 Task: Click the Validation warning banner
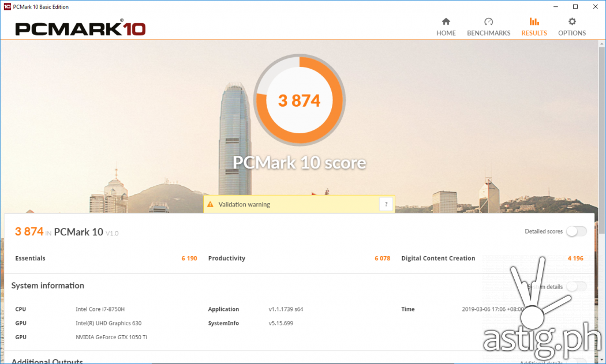[299, 204]
